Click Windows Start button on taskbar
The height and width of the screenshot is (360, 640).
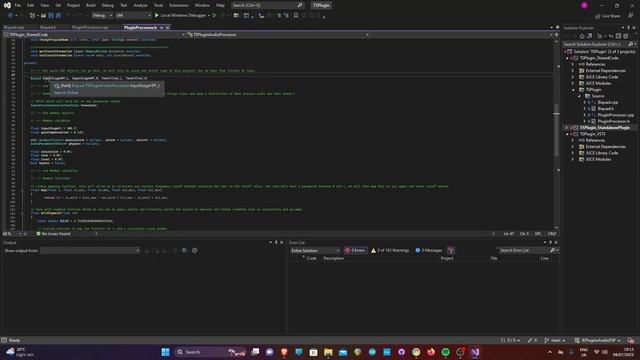pos(165,352)
